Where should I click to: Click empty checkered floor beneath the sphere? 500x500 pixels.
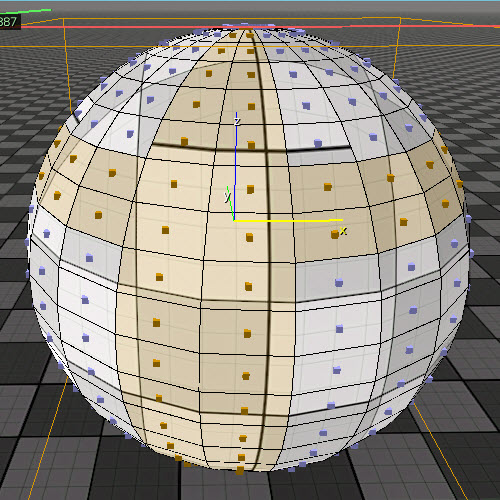pyautogui.click(x=250, y=487)
